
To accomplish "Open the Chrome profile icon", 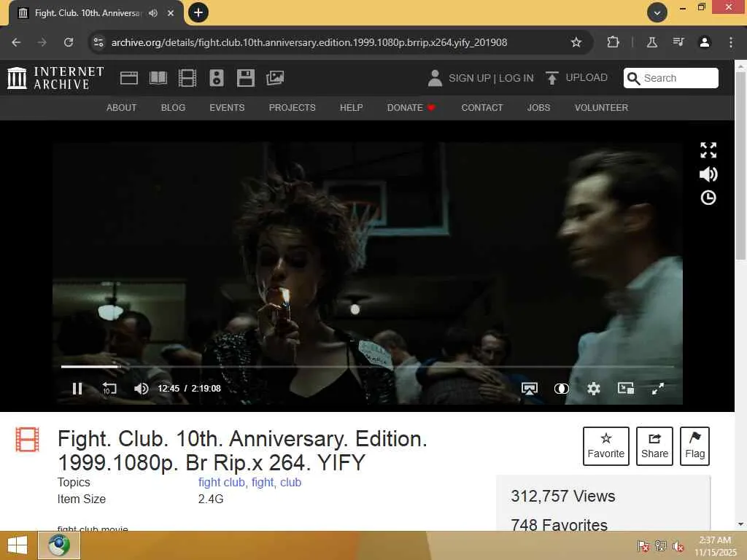I will [x=705, y=42].
